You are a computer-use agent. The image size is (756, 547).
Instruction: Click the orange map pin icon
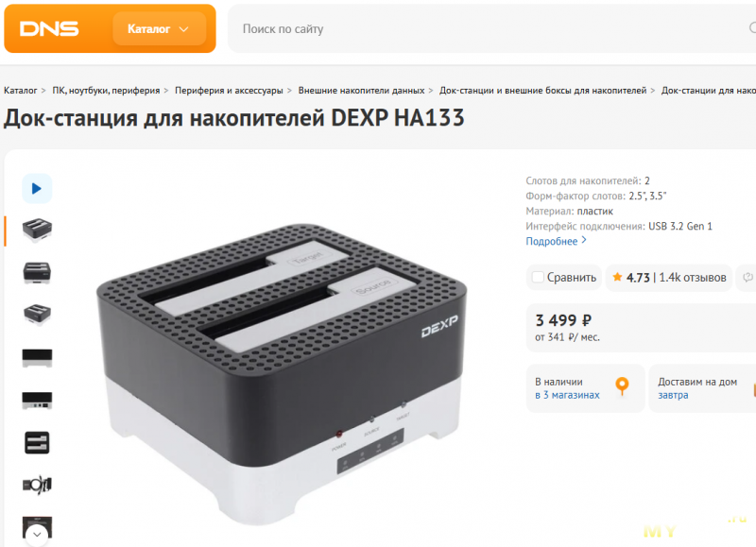click(x=622, y=386)
